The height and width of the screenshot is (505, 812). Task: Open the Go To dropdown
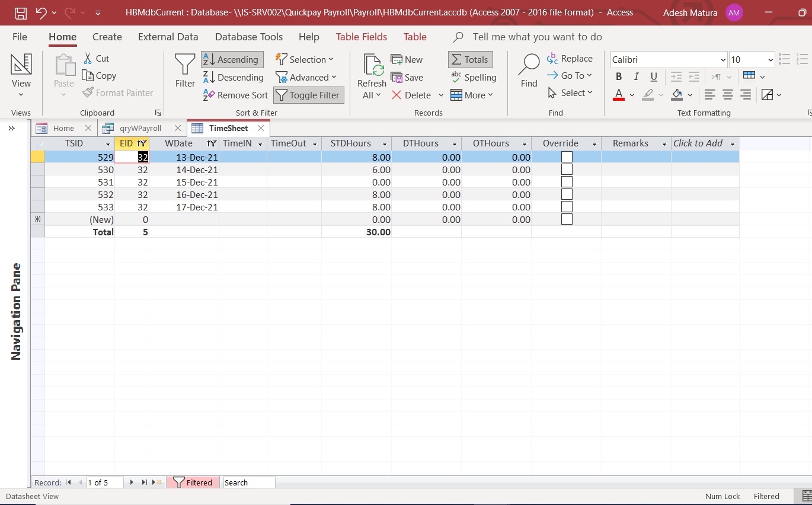coord(570,75)
